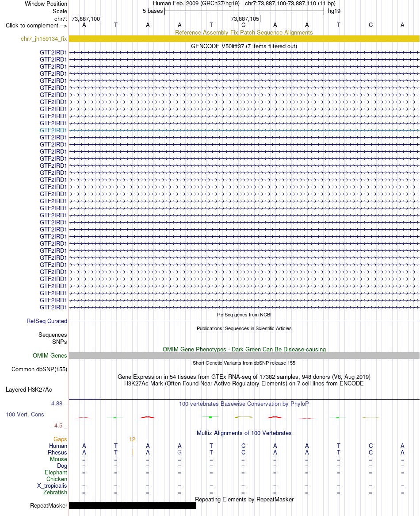420x516 pixels.
Task: Click the 'Common dbSNP(155)' track label
Action: tap(39, 369)
